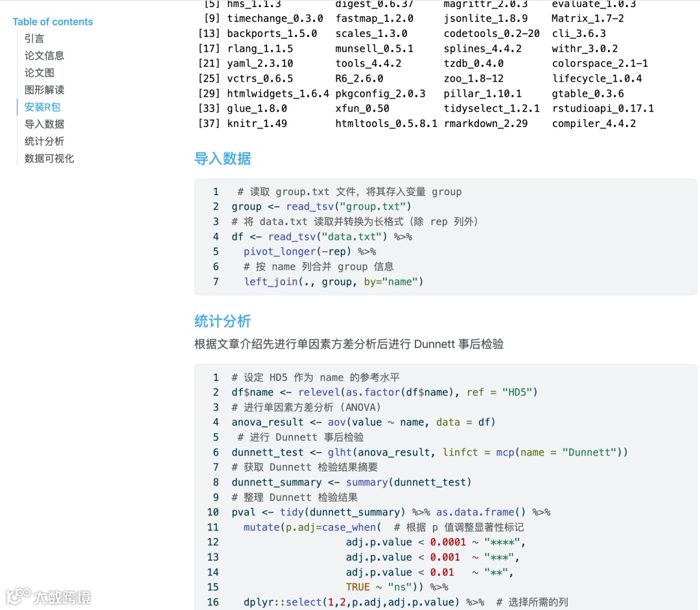The height and width of the screenshot is (610, 700).
Task: Jump to 导入数据 from sidebar
Action: click(44, 124)
